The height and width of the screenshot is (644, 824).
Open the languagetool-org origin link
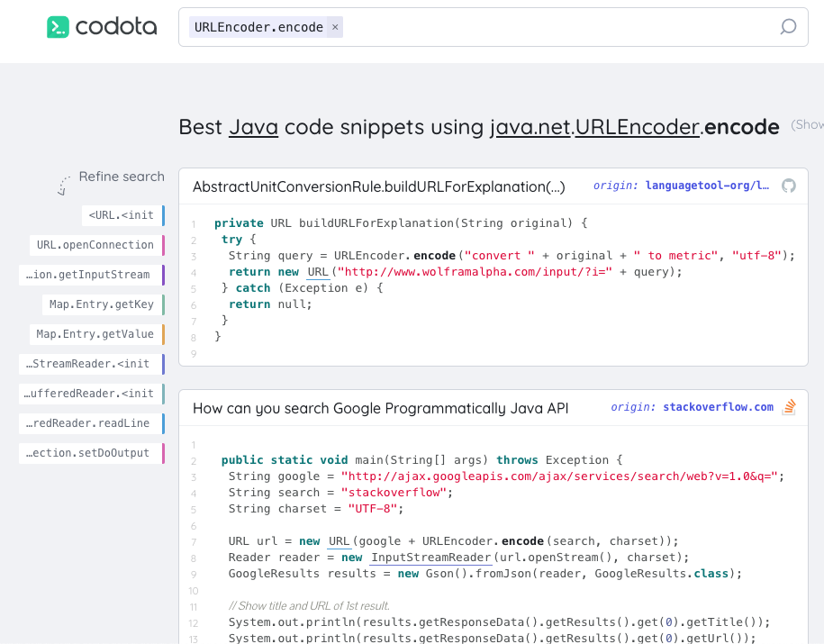click(x=707, y=186)
